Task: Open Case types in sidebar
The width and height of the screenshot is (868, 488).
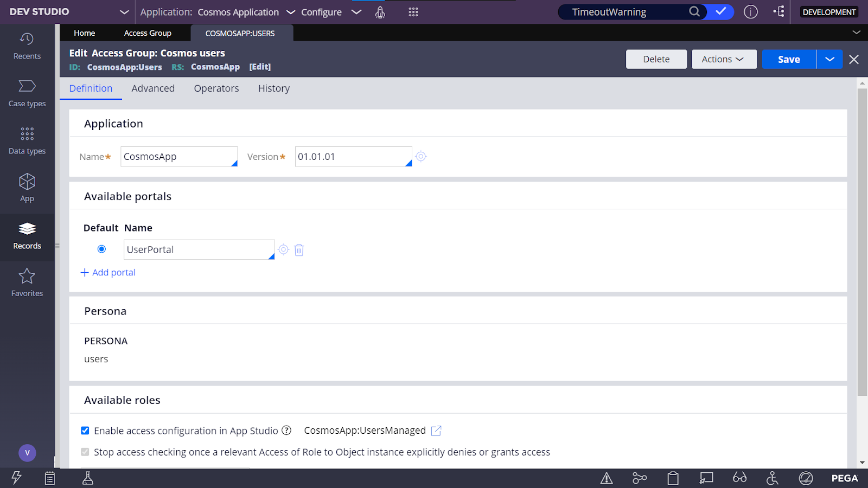Action: coord(27,94)
